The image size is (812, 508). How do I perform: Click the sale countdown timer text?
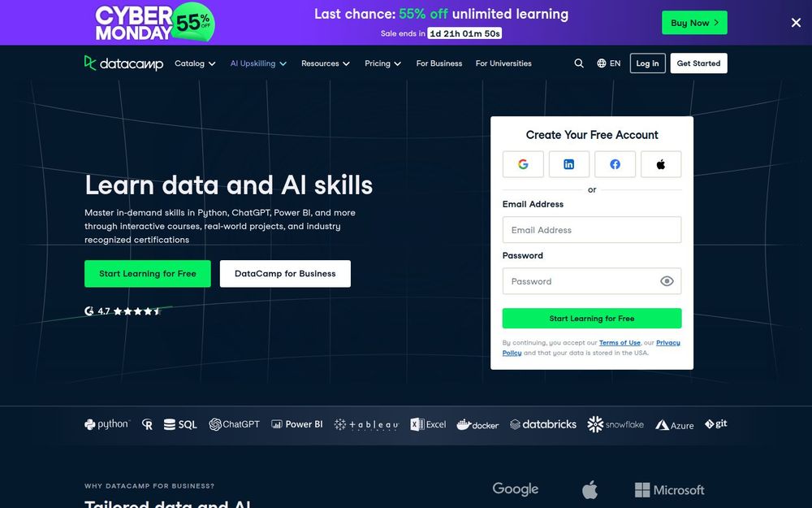464,33
